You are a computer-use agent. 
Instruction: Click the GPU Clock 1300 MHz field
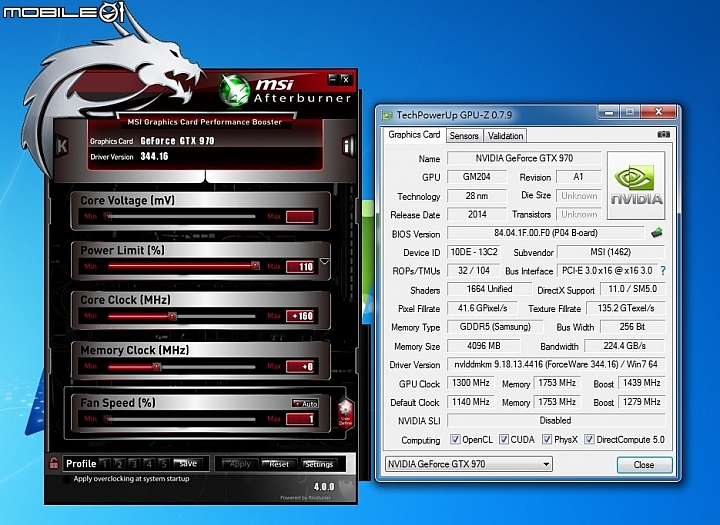point(471,383)
